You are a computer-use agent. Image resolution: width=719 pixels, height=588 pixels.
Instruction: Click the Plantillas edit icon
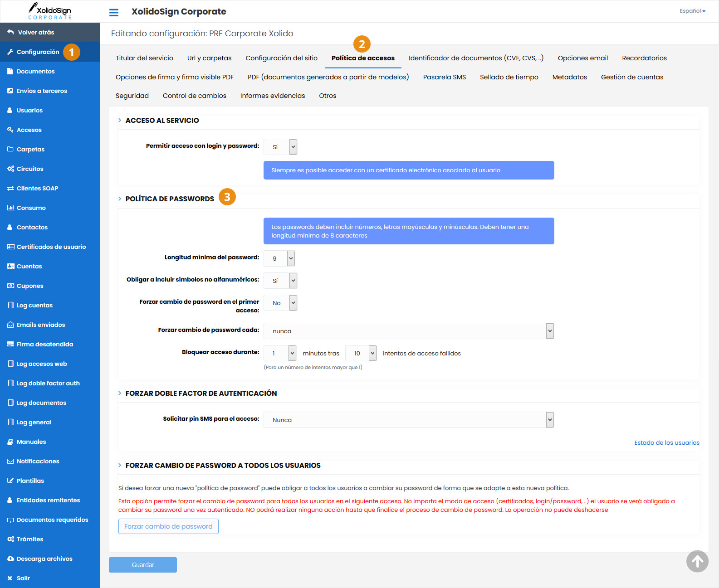tap(10, 481)
